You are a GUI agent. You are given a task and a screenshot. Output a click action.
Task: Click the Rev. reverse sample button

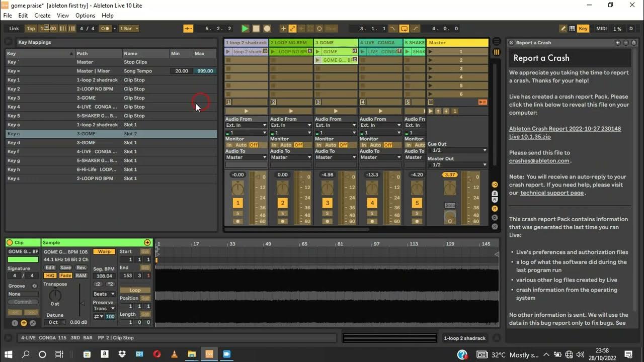(x=81, y=267)
